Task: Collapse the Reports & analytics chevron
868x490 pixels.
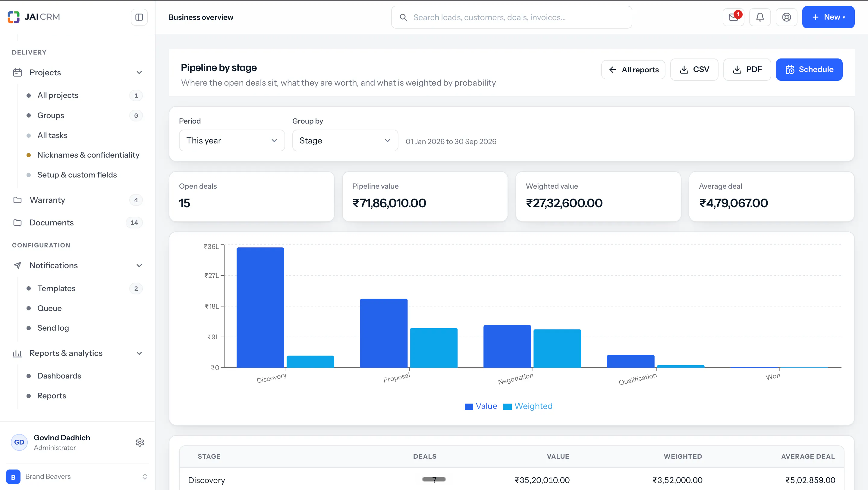Action: (139, 353)
